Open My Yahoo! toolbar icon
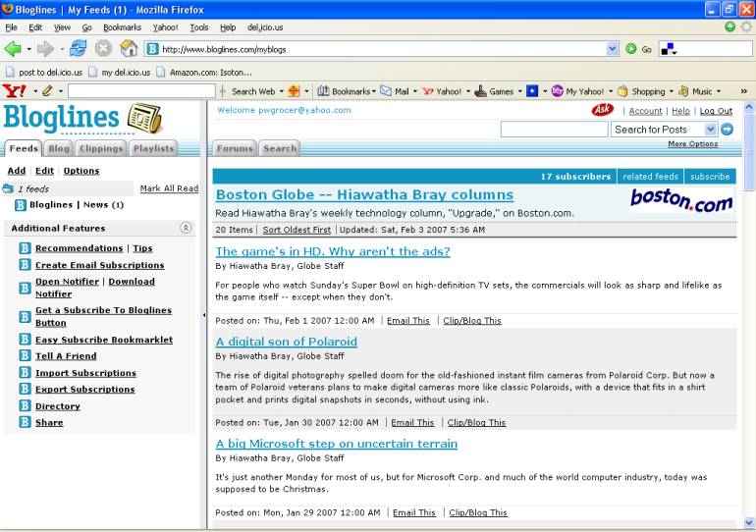Image resolution: width=756 pixels, height=532 pixels. click(557, 90)
